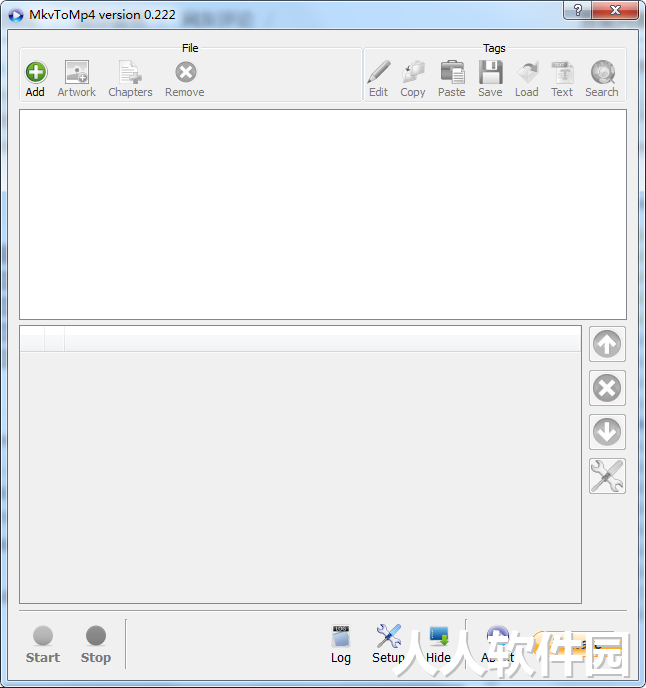This screenshot has width=646, height=688.
Task: Open track settings wrench button
Action: point(607,476)
